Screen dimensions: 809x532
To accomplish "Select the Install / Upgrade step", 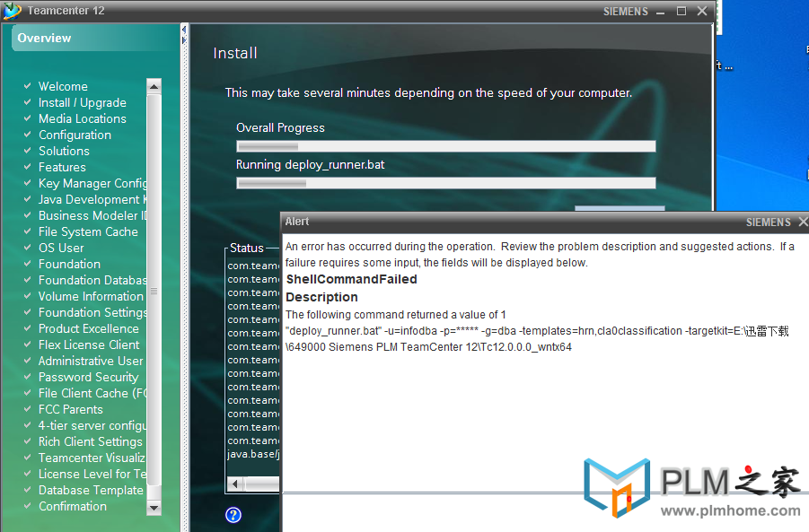I will tap(82, 102).
